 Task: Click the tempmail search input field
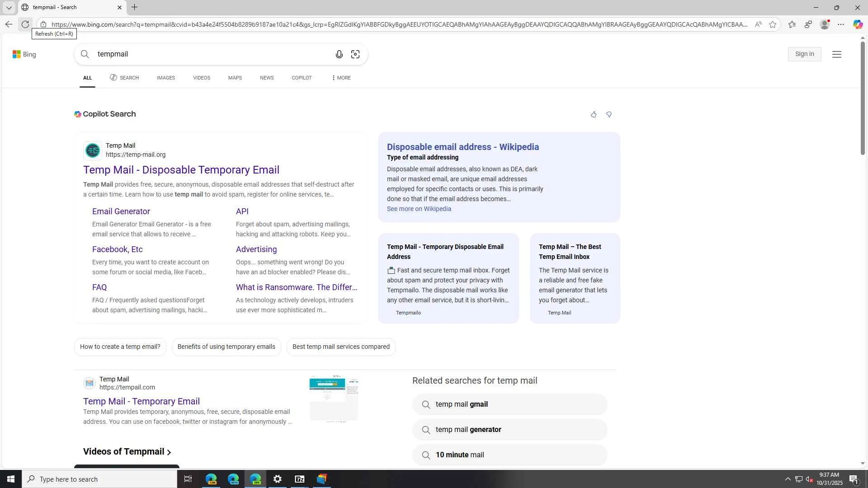click(208, 54)
